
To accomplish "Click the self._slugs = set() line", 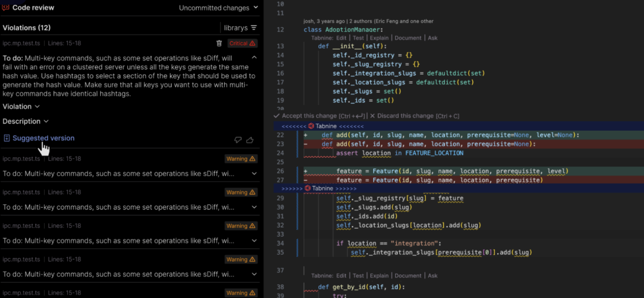I will pyautogui.click(x=367, y=91).
